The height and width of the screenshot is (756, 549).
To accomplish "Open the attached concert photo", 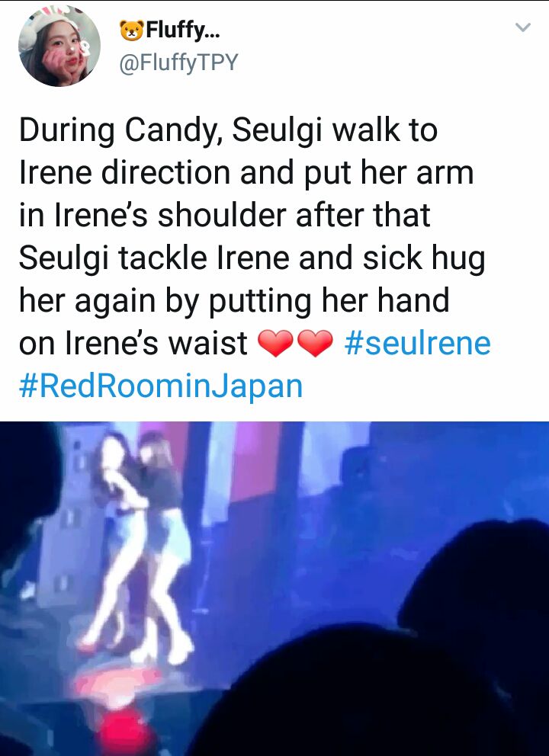I will (274, 588).
